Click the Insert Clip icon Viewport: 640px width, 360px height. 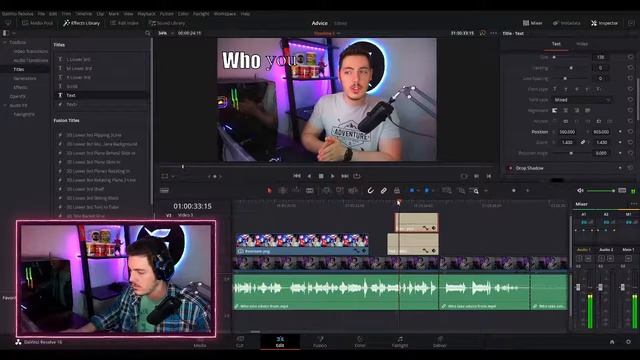tap(326, 191)
